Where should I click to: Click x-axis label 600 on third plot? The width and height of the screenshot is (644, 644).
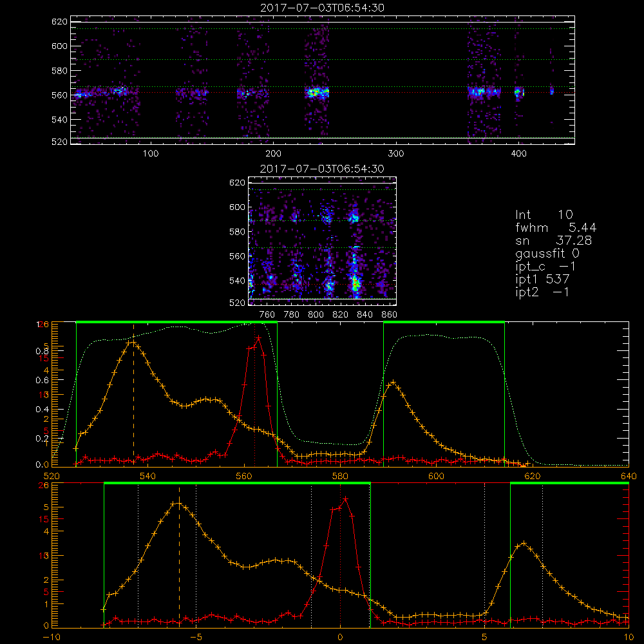[436, 476]
